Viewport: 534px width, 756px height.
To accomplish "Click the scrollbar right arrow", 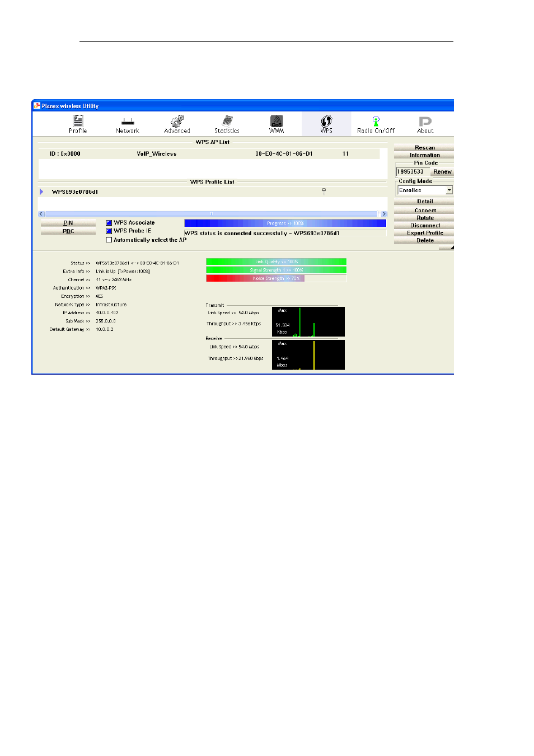I will (383, 214).
